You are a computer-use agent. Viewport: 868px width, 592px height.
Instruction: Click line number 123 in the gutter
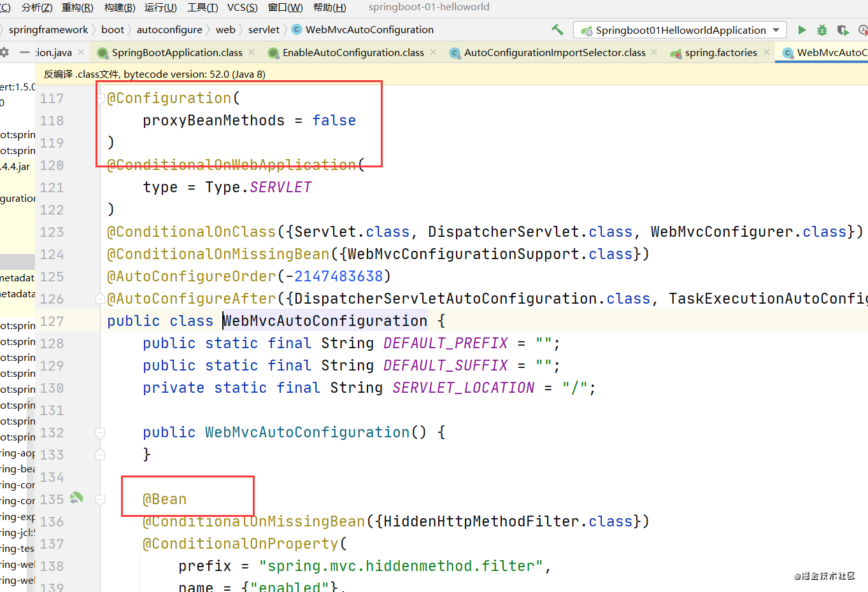tap(52, 232)
